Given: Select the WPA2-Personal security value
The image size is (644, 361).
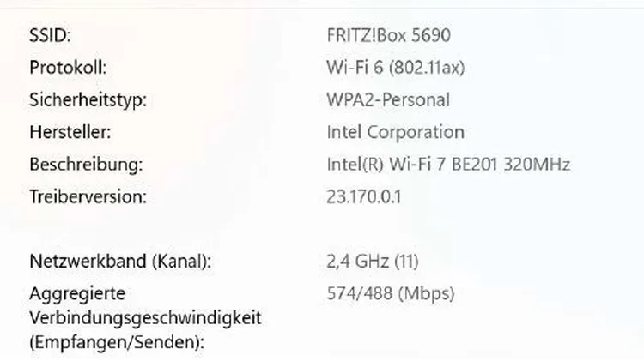Looking at the screenshot, I should coord(388,99).
